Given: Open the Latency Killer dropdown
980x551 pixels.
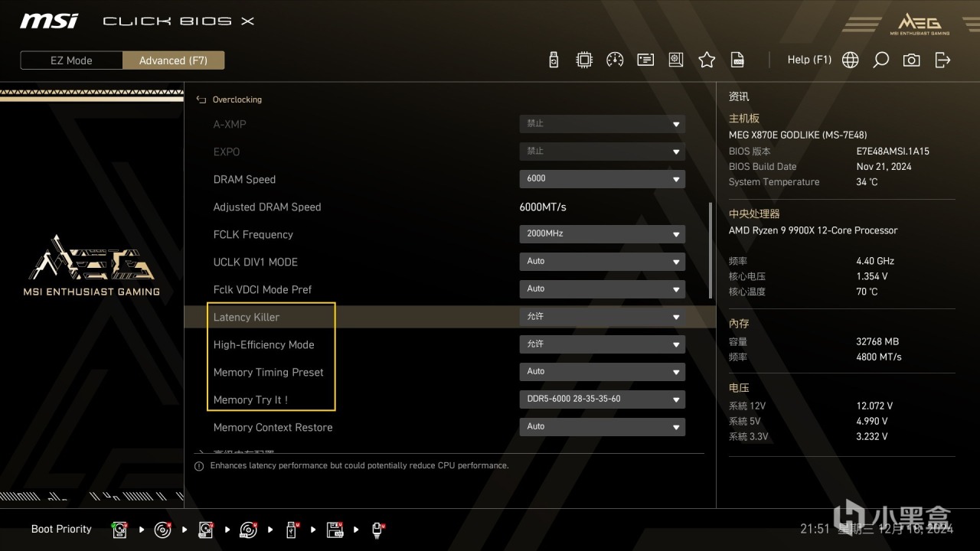Looking at the screenshot, I should coord(602,317).
